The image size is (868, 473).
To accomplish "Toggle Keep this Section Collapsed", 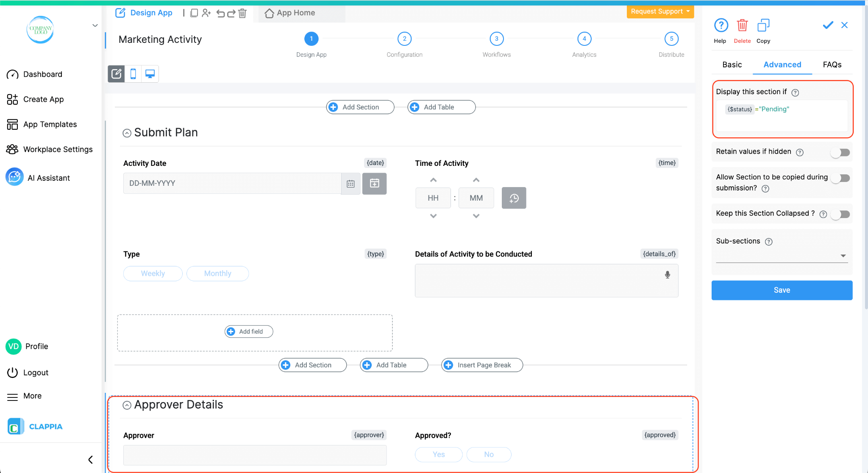I will [x=840, y=214].
